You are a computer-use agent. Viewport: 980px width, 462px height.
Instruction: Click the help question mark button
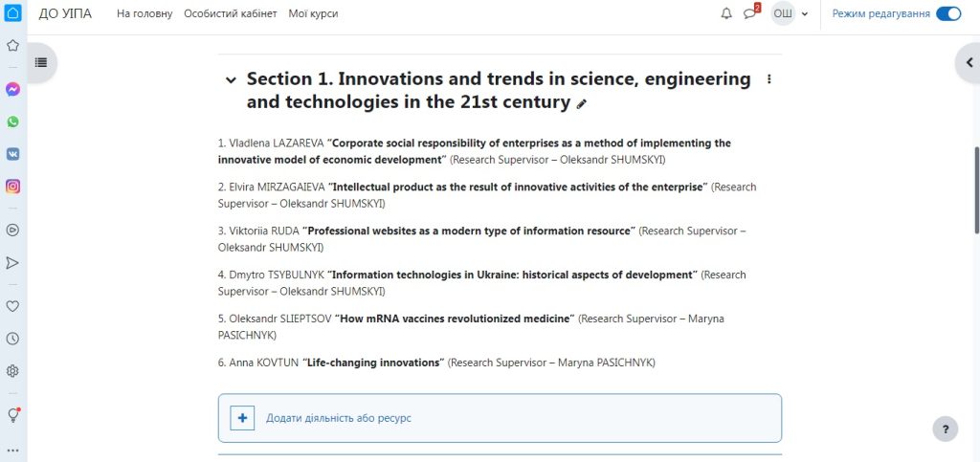945,429
